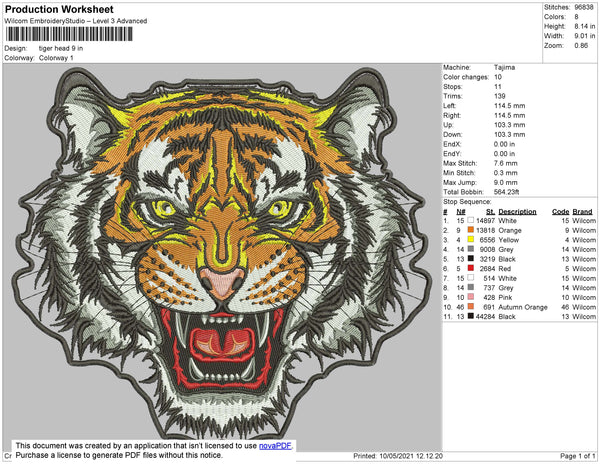Pick the Red swatch in stop 6
Viewport: 600px width, 464px height.
tap(470, 269)
